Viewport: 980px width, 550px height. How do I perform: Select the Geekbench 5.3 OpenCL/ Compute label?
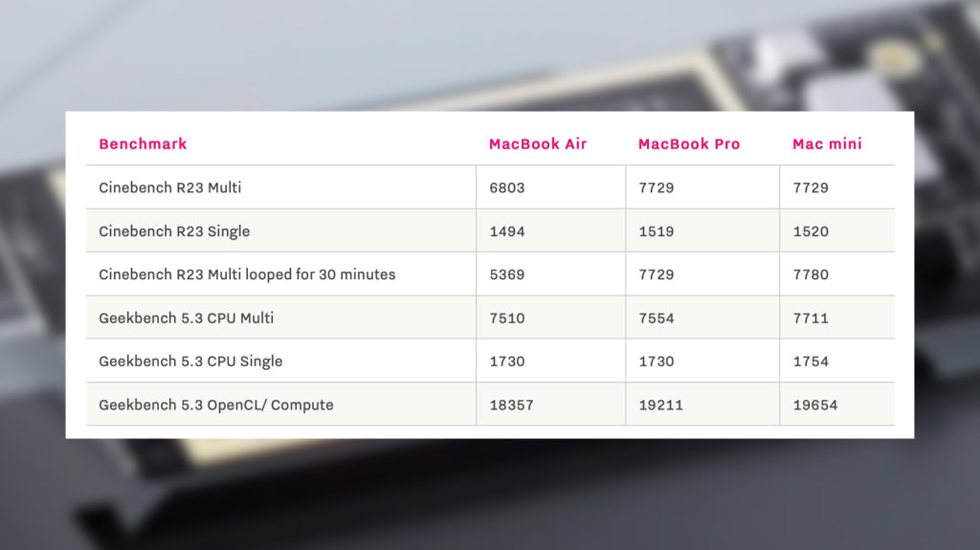point(216,405)
